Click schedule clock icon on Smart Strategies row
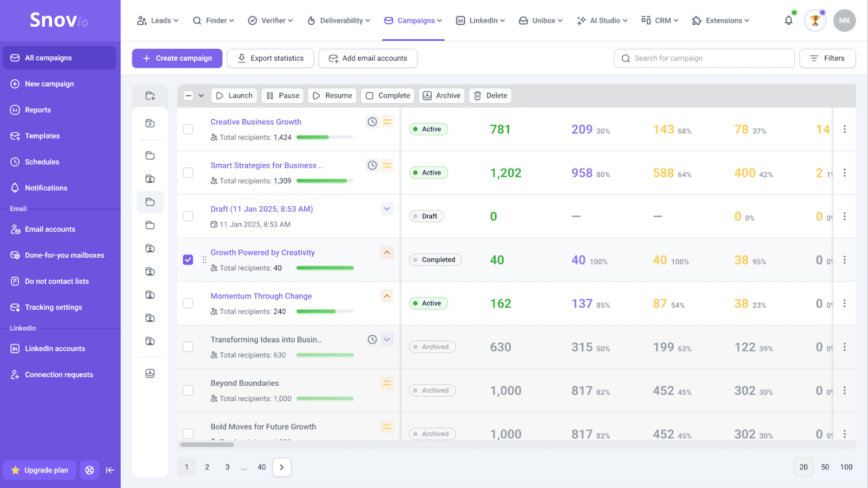Viewport: 868px width, 488px height. pyautogui.click(x=372, y=165)
